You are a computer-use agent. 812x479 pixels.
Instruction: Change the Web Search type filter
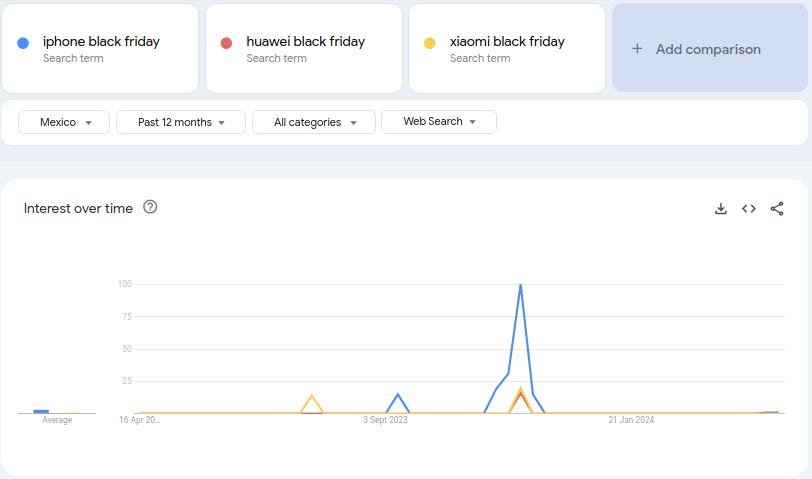coord(439,122)
